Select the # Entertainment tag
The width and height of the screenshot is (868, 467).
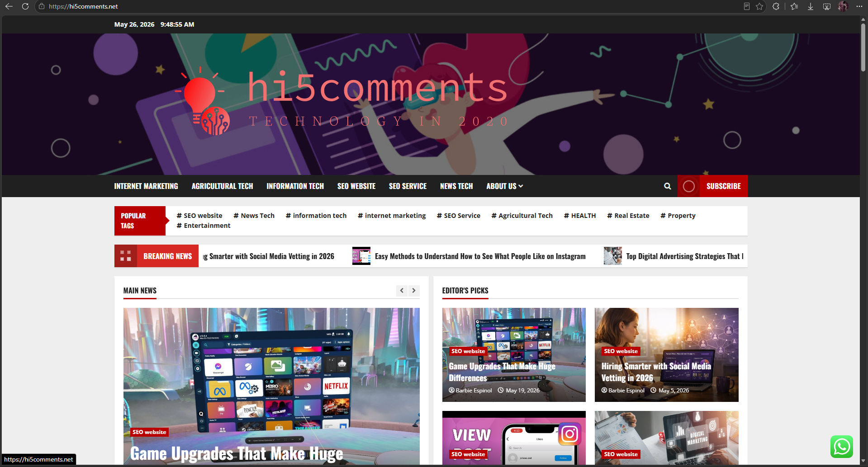(x=204, y=226)
